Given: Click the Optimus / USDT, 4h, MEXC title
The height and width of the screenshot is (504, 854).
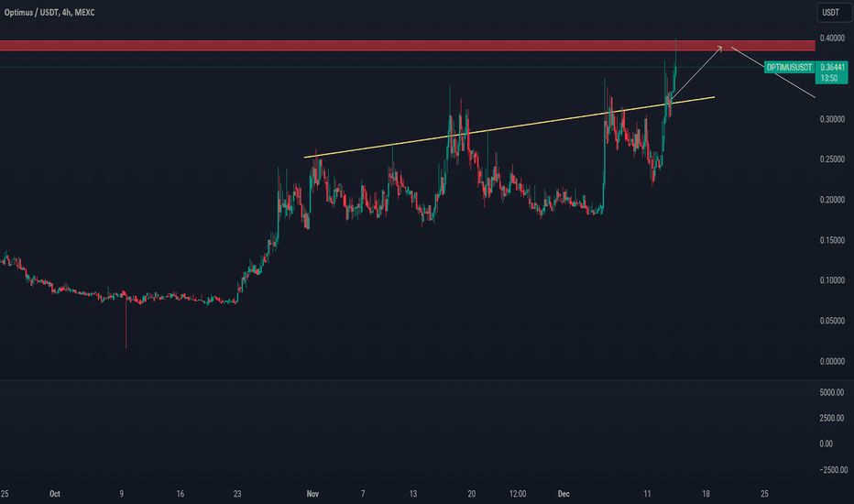Looking at the screenshot, I should [x=49, y=12].
